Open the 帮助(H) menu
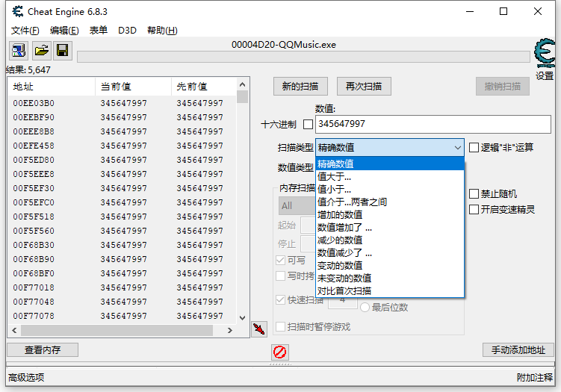561x392 pixels. tap(162, 31)
